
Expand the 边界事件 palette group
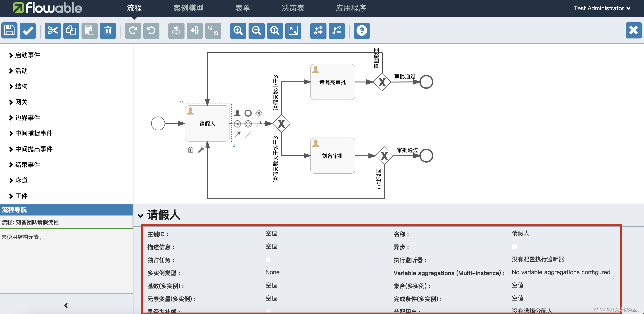(x=24, y=118)
